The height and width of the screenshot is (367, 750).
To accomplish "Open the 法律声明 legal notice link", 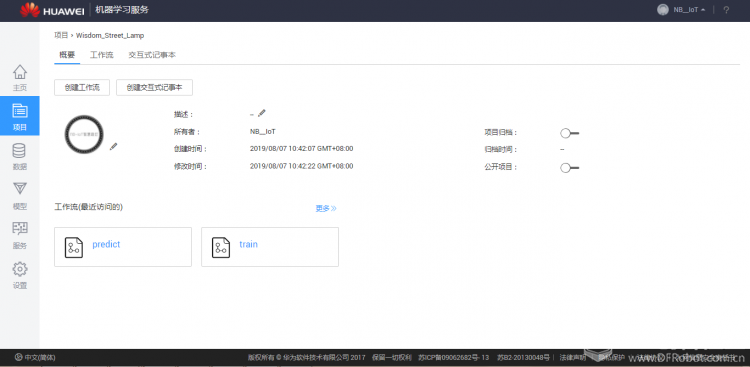I will (x=573, y=357).
